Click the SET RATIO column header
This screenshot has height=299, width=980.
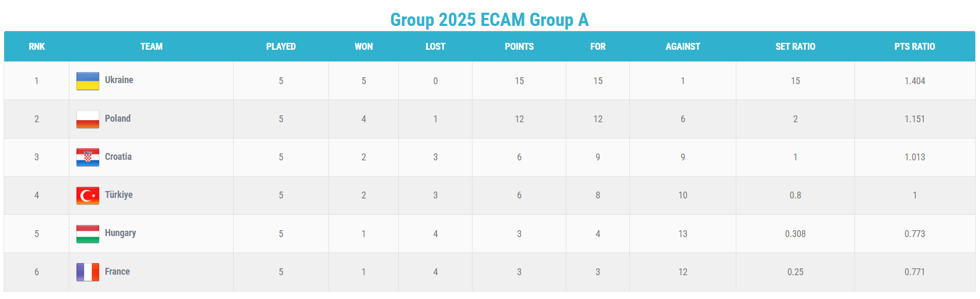click(795, 47)
